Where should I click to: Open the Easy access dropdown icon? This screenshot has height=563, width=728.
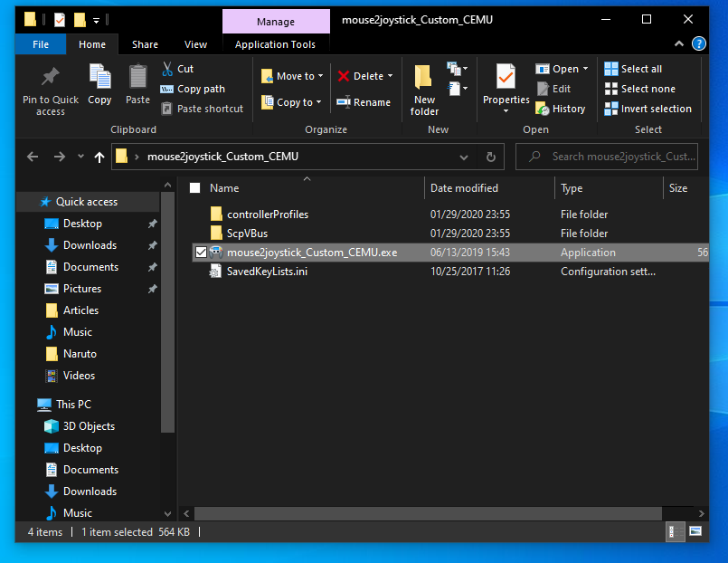click(458, 89)
